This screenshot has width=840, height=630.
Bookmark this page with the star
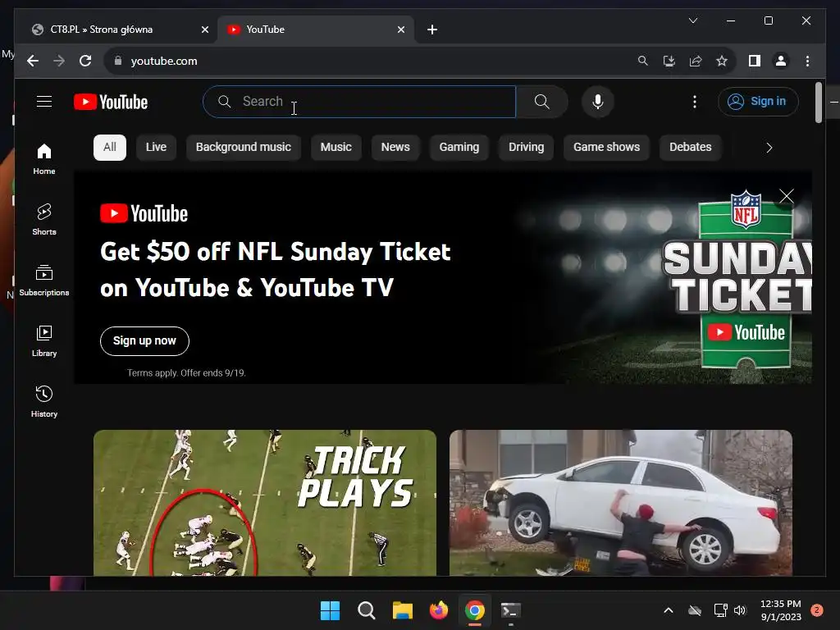(722, 61)
